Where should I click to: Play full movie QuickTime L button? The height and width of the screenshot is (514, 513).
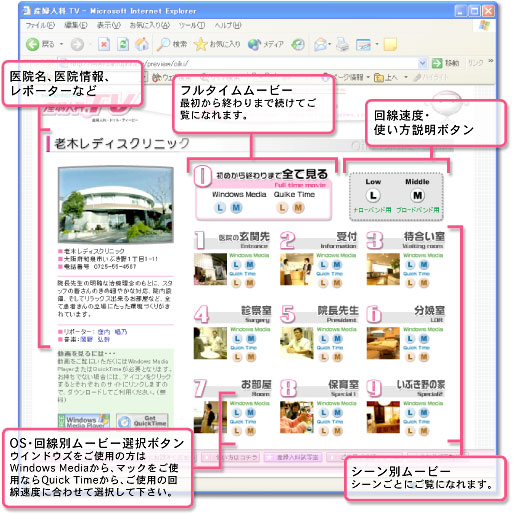282,208
